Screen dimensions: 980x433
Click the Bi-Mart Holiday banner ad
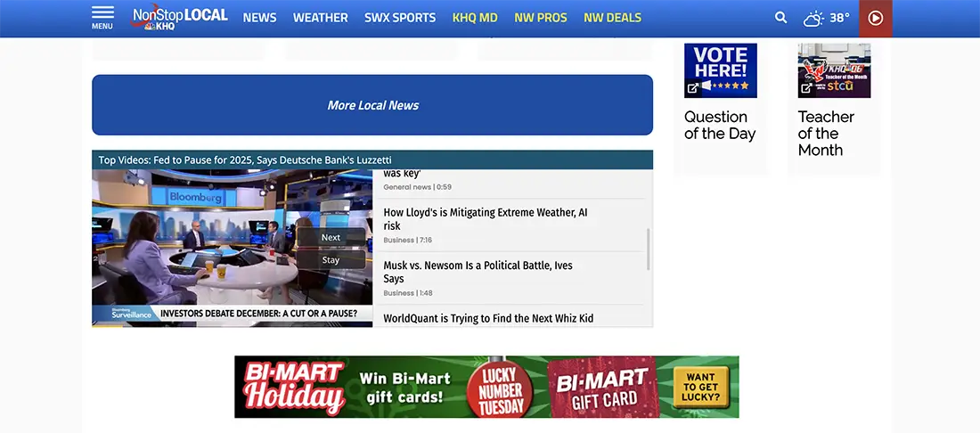point(486,387)
